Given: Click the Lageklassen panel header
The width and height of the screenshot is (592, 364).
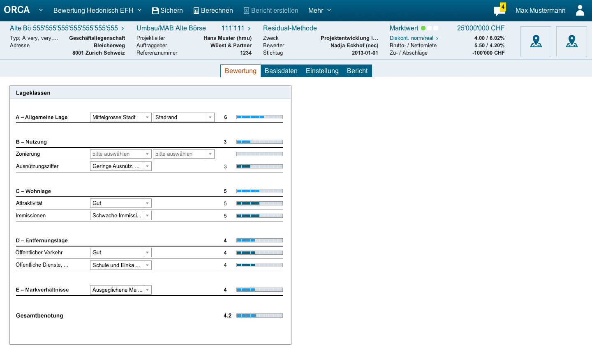Looking at the screenshot, I should [150, 92].
